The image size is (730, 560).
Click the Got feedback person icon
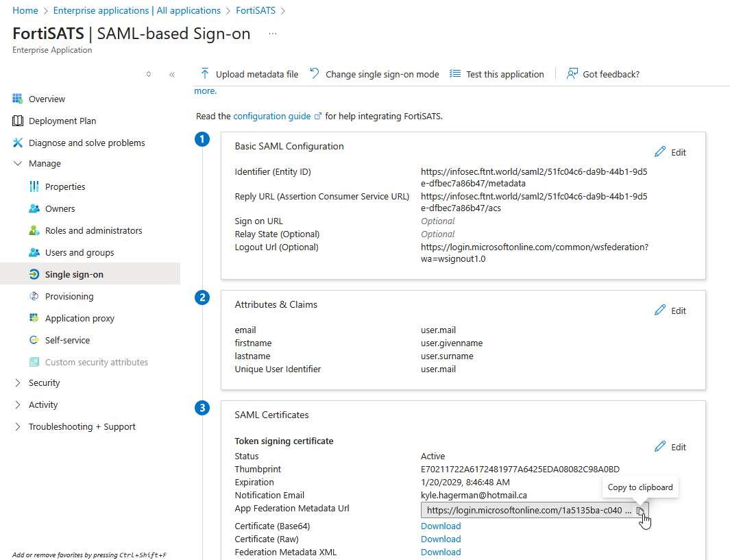click(572, 73)
